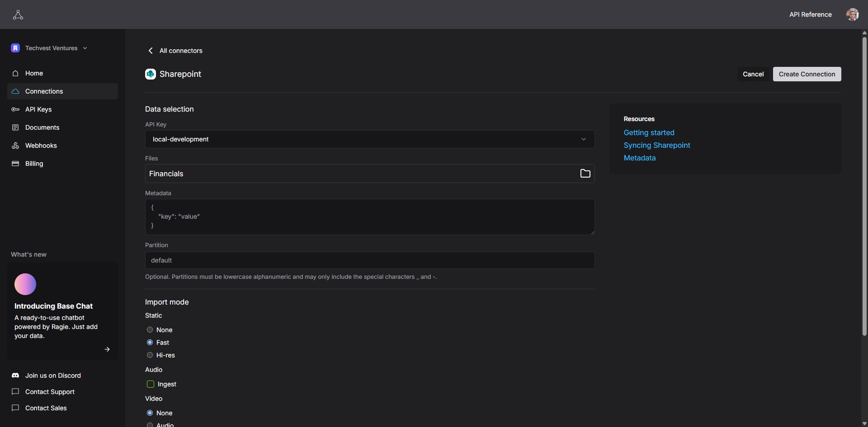Click the Discord logo icon

click(15, 375)
